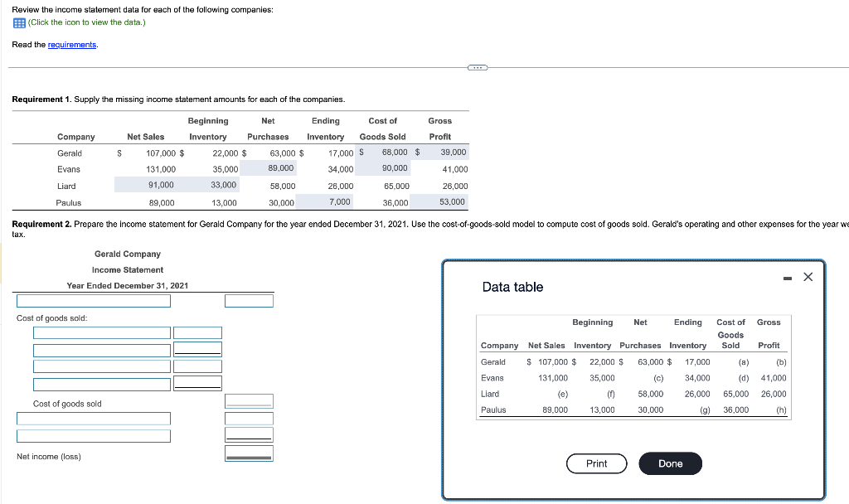Viewport: 849px width, 504px height.
Task: Click the first title input field of the income statement
Action: tap(93, 300)
